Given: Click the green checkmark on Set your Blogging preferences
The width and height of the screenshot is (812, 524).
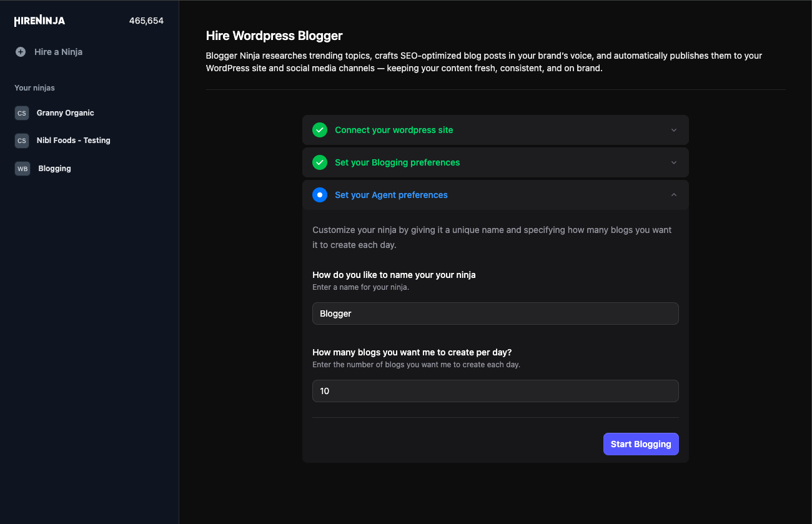Looking at the screenshot, I should [320, 162].
